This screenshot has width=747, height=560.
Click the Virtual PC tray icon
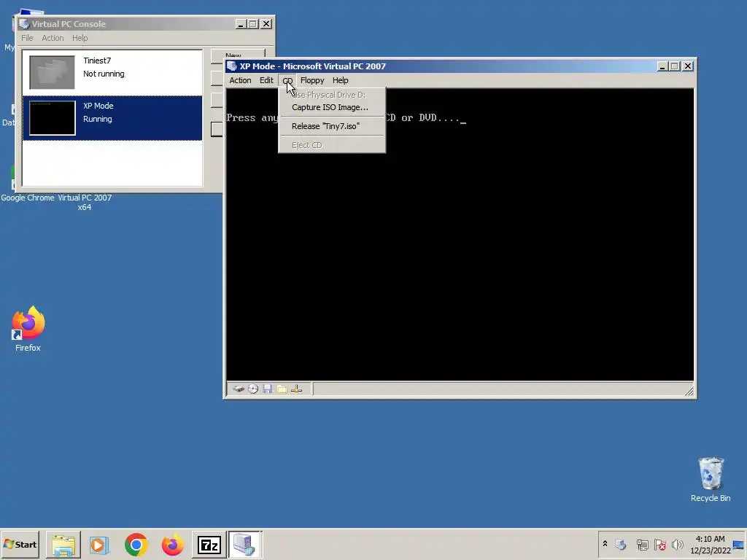pyautogui.click(x=620, y=544)
